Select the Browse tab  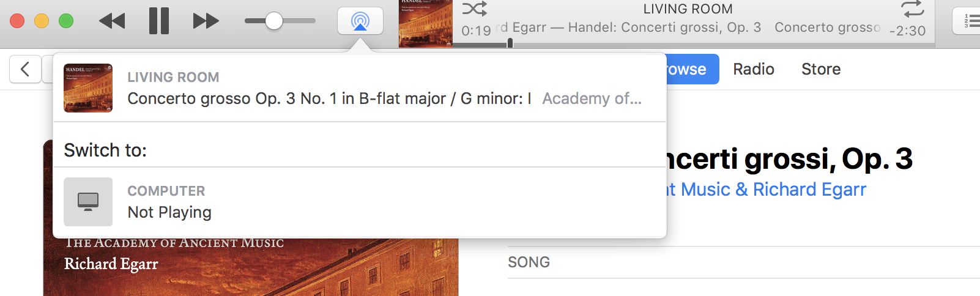coord(692,69)
